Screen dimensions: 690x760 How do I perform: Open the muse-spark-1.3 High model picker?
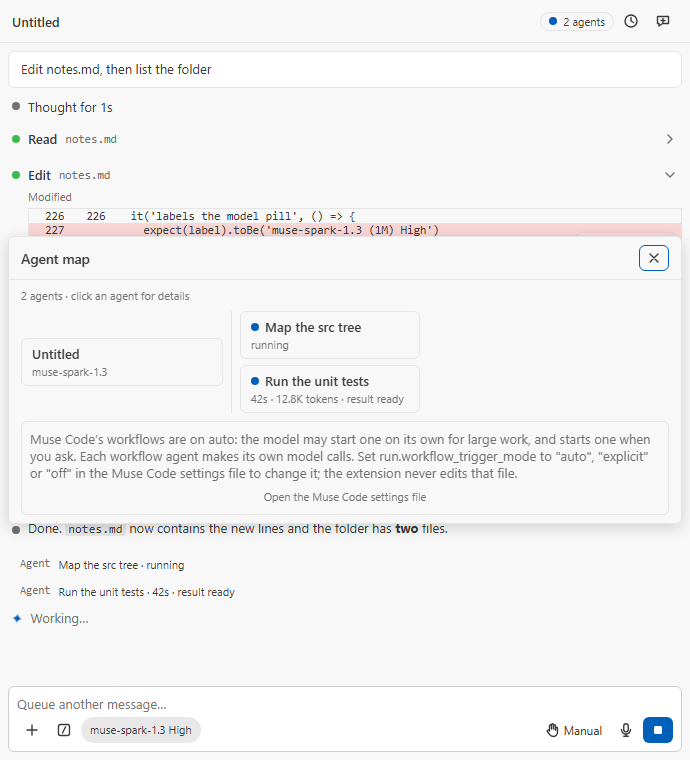[x=141, y=730]
